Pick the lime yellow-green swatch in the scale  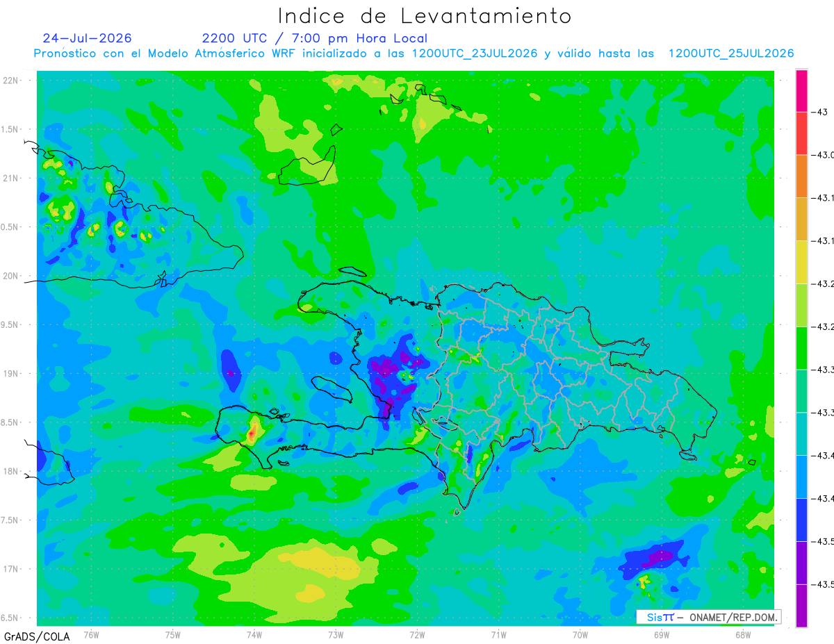801,306
